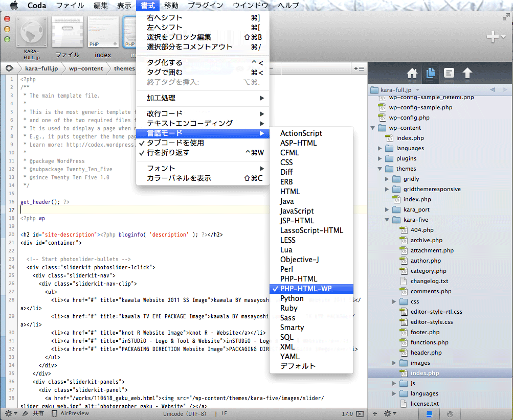Viewport: 513px width, 420px height.
Task: Expand the フォント submenu
Action: click(203, 168)
